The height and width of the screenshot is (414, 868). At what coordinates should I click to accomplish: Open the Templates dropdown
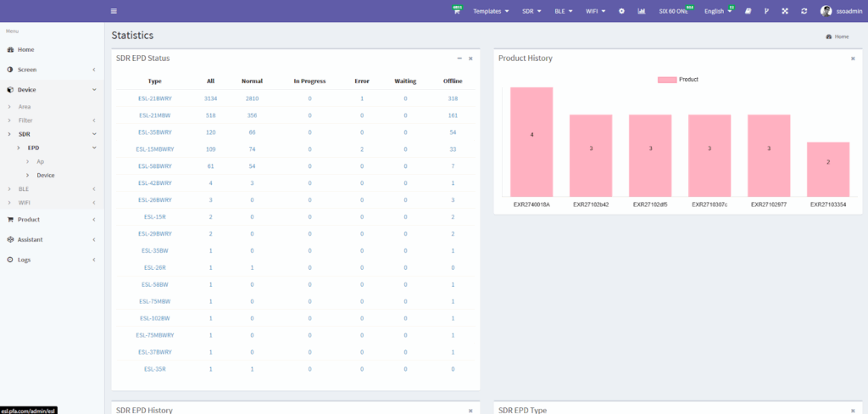[490, 11]
